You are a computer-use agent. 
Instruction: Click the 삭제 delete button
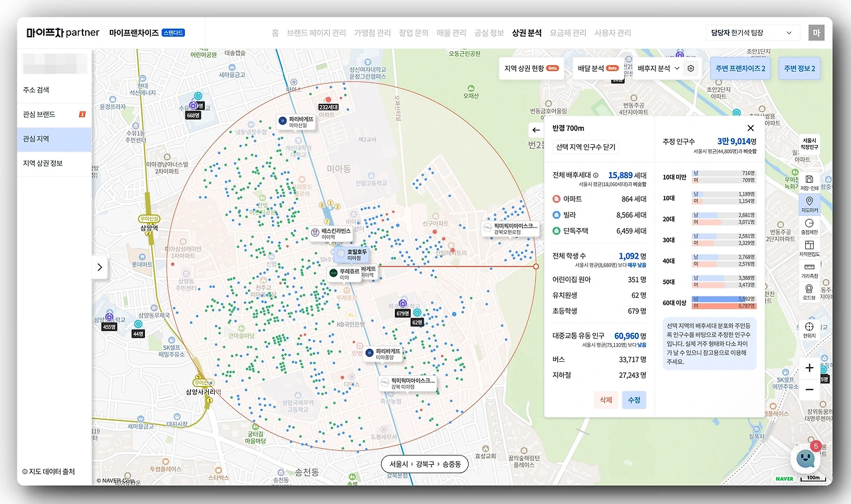coord(606,400)
